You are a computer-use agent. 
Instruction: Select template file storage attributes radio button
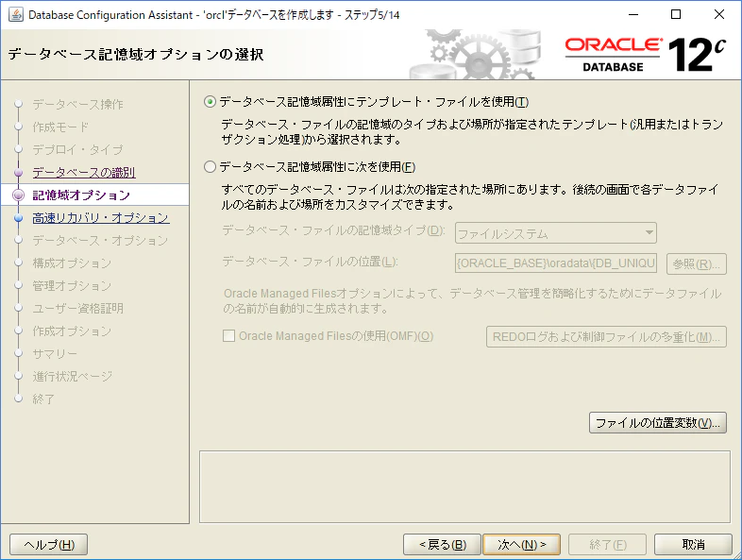pos(211,102)
